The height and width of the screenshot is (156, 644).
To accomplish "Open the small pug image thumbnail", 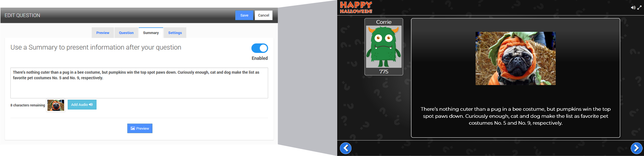I will pyautogui.click(x=56, y=105).
